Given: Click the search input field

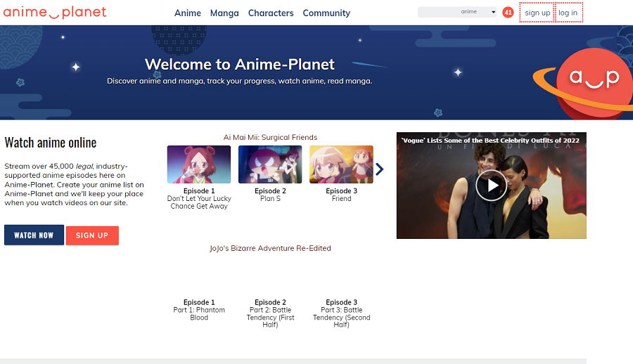Looking at the screenshot, I should [438, 12].
